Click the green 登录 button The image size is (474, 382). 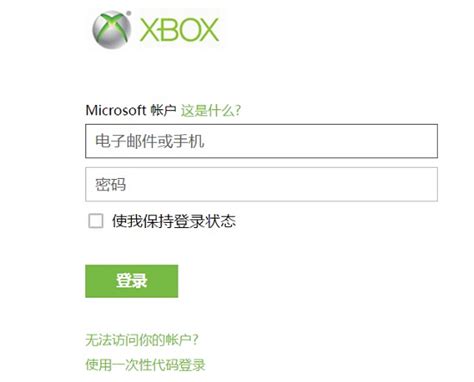click(x=132, y=281)
